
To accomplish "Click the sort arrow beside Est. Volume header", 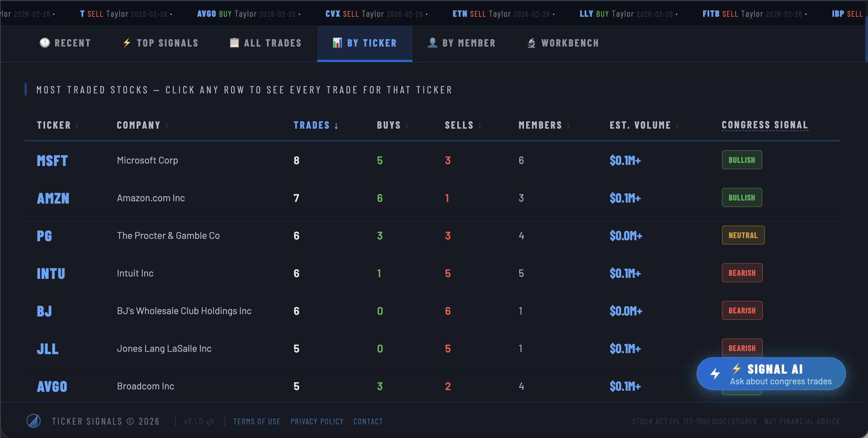I will [x=678, y=125].
